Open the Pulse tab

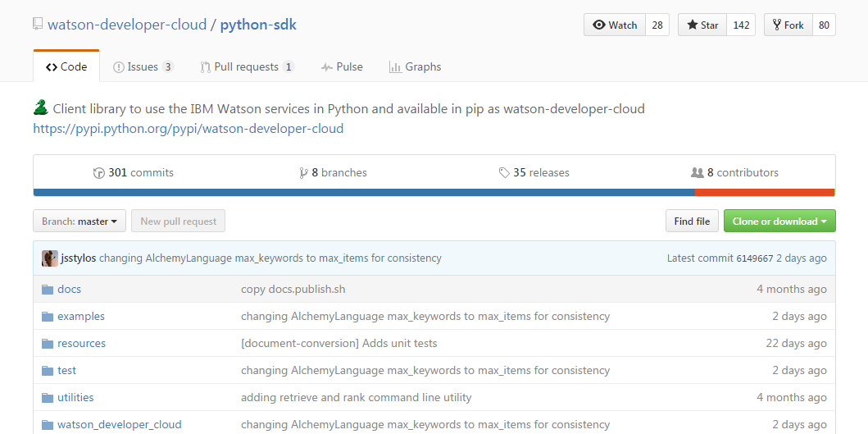click(342, 67)
